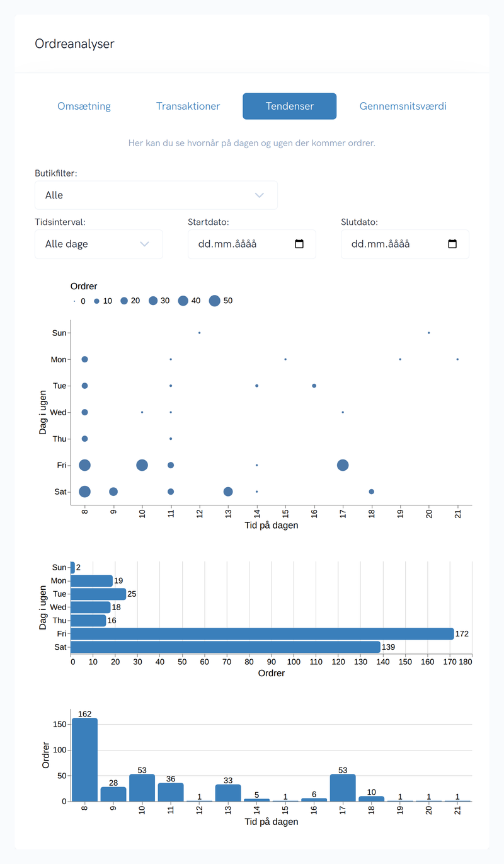The image size is (504, 864).
Task: Click the Tuesday bubble at hour 16
Action: (314, 386)
